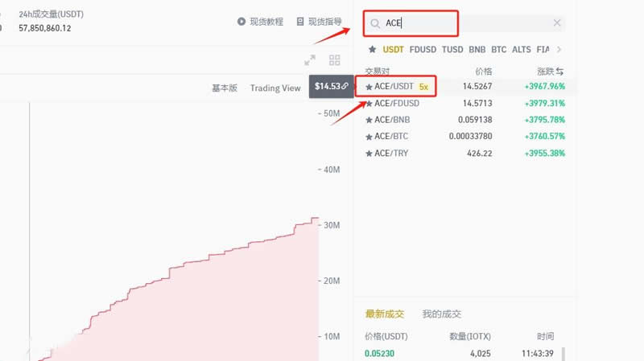Click the 现货教程 play icon
Viewport: 644px width, 361px height.
click(x=242, y=22)
